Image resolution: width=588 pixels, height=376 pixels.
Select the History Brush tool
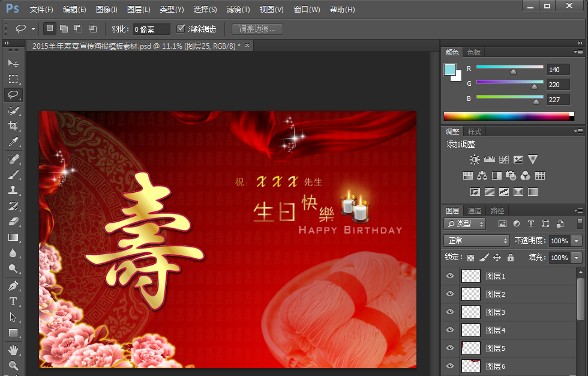[x=13, y=205]
